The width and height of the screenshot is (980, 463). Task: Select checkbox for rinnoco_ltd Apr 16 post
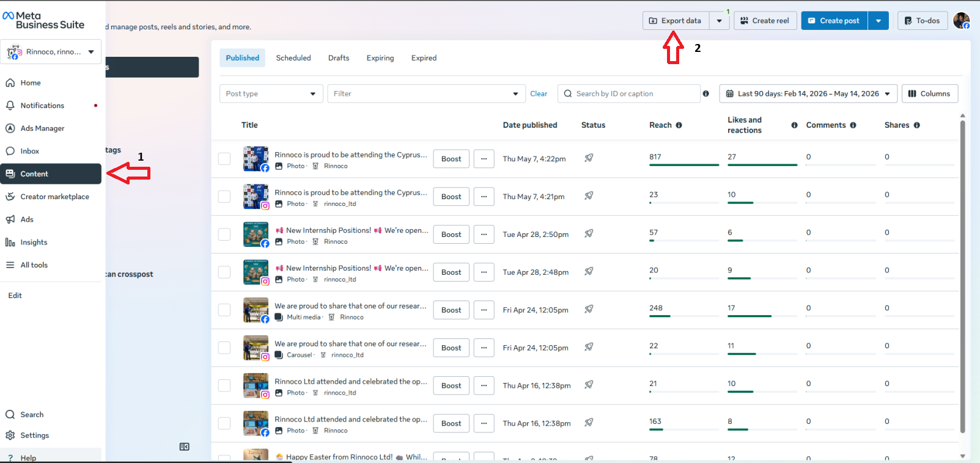[x=224, y=385]
